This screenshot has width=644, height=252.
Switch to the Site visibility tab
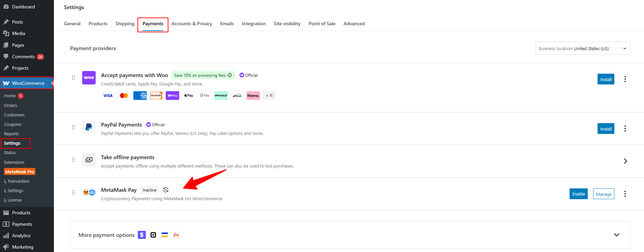tap(287, 24)
